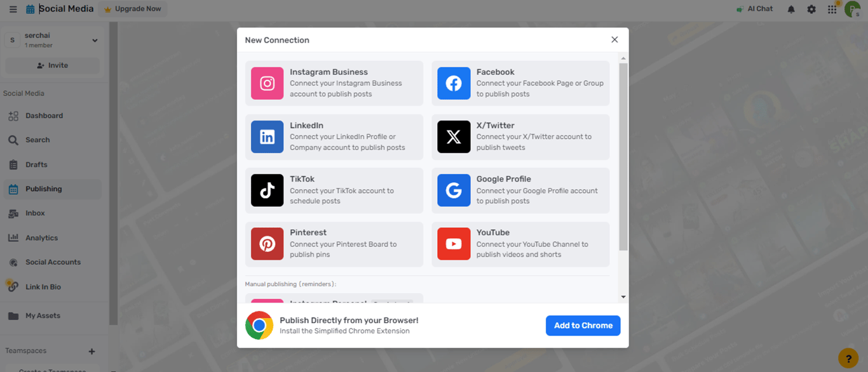This screenshot has width=868, height=372.
Task: Select the X/Twitter connection title text
Action: (x=496, y=126)
